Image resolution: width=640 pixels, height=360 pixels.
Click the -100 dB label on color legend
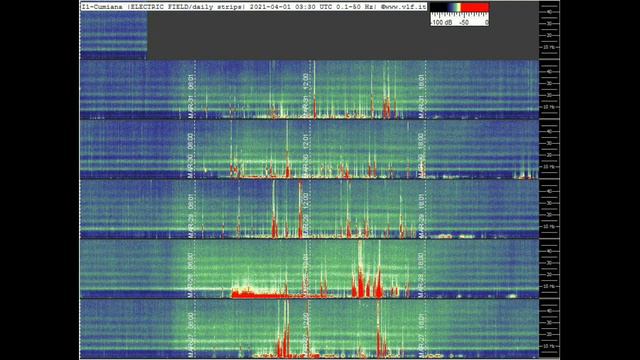pos(442,23)
